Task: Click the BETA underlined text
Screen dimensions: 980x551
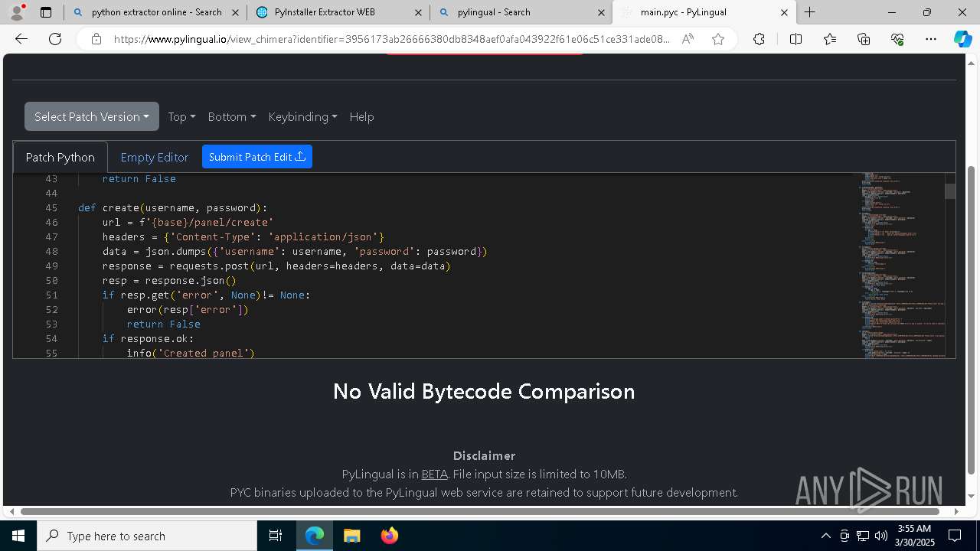Action: 434,474
